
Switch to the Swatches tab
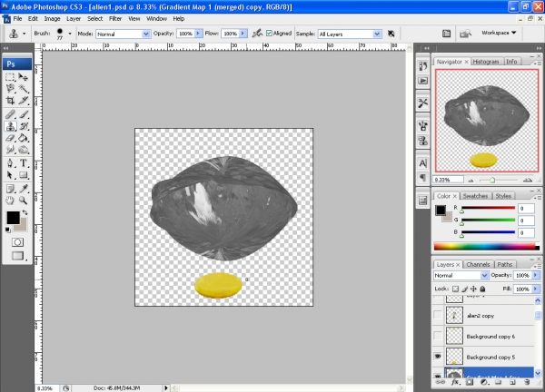point(475,196)
